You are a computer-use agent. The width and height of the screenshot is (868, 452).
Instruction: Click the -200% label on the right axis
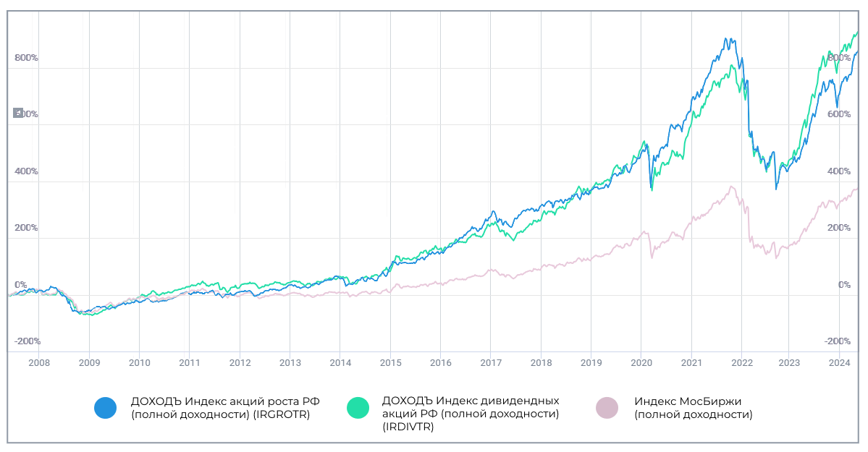pos(837,341)
